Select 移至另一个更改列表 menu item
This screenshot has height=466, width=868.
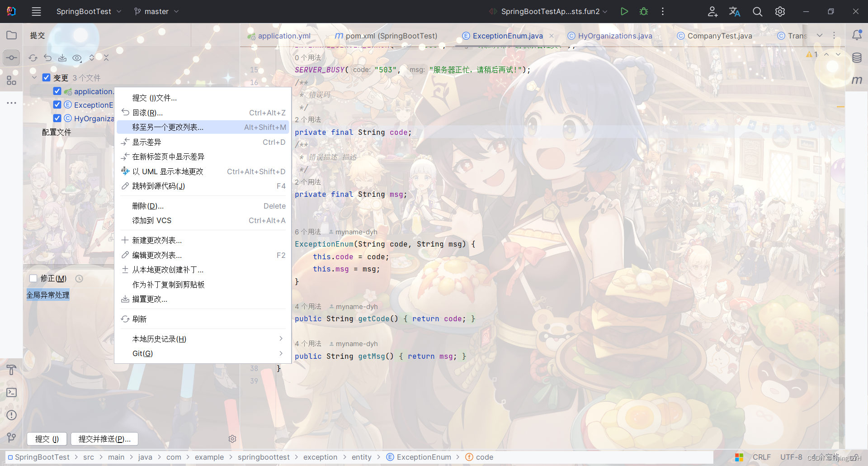point(203,127)
